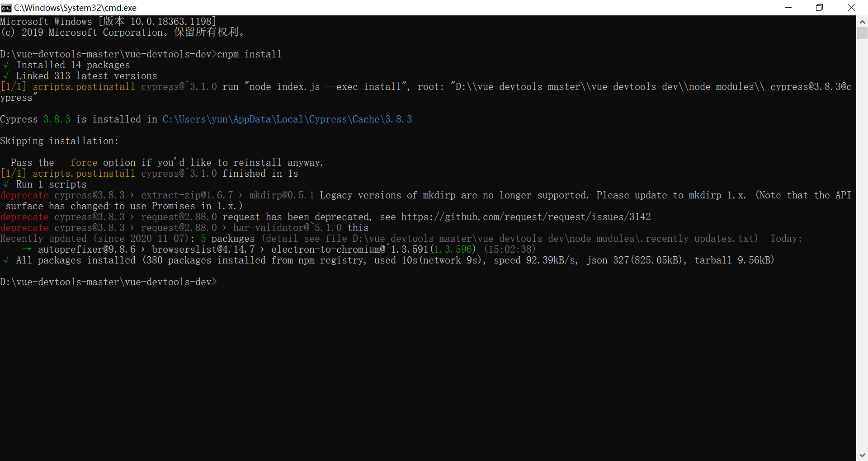Click the vertical scrollbar thumb

[862, 33]
